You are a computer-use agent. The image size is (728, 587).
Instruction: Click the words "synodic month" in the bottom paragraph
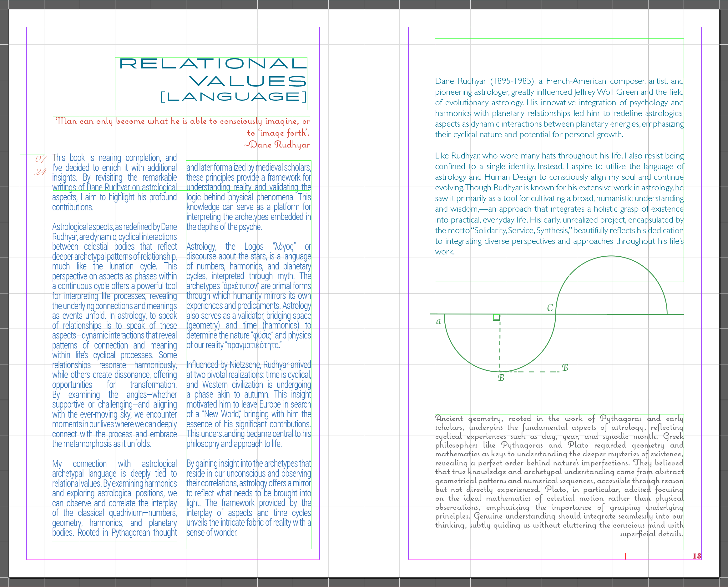click(x=629, y=437)
